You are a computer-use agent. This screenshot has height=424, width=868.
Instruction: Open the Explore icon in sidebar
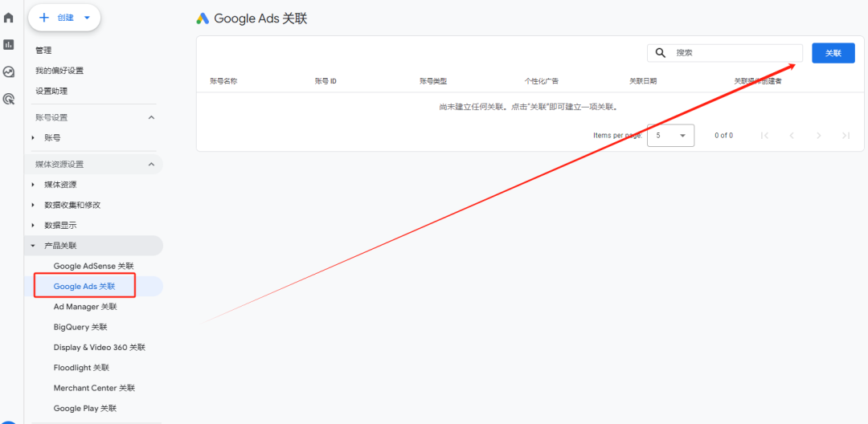click(9, 72)
